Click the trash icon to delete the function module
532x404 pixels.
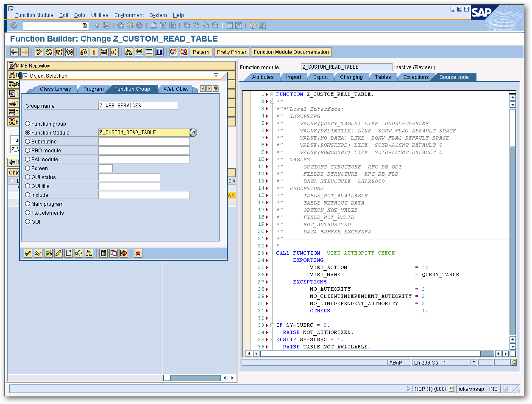104,253
